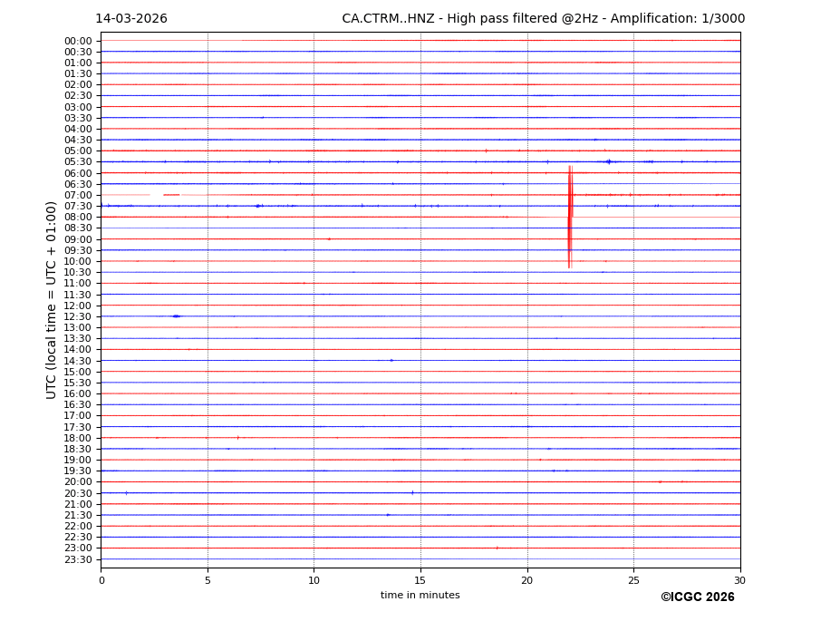Pick the 18:00 trace row label
This screenshot has height=631, width=840.
(78, 438)
